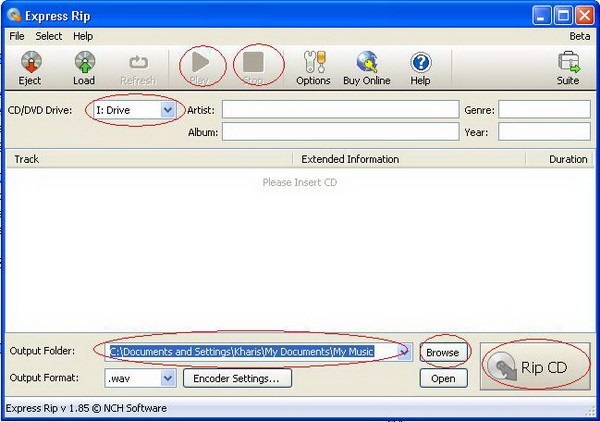Screen dimensions: 600x422
Task: Open the File menu
Action: click(17, 36)
